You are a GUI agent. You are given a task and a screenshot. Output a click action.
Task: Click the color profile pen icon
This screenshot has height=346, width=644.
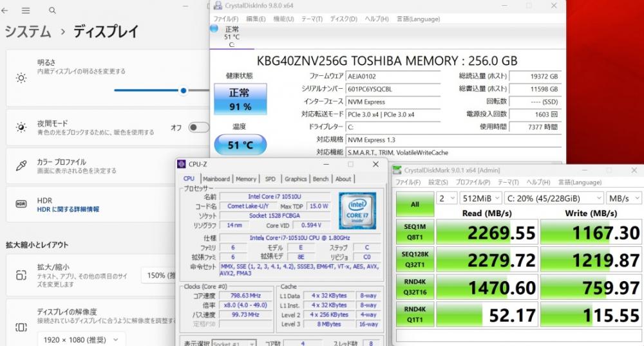tap(21, 166)
